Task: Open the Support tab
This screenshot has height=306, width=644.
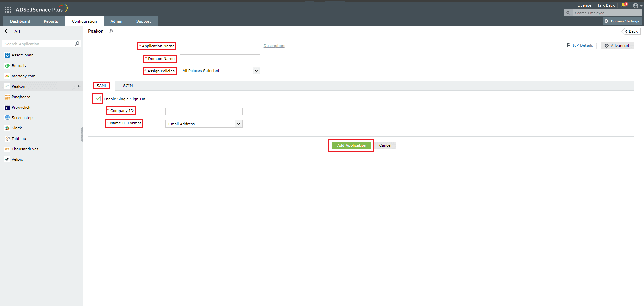Action: (144, 21)
